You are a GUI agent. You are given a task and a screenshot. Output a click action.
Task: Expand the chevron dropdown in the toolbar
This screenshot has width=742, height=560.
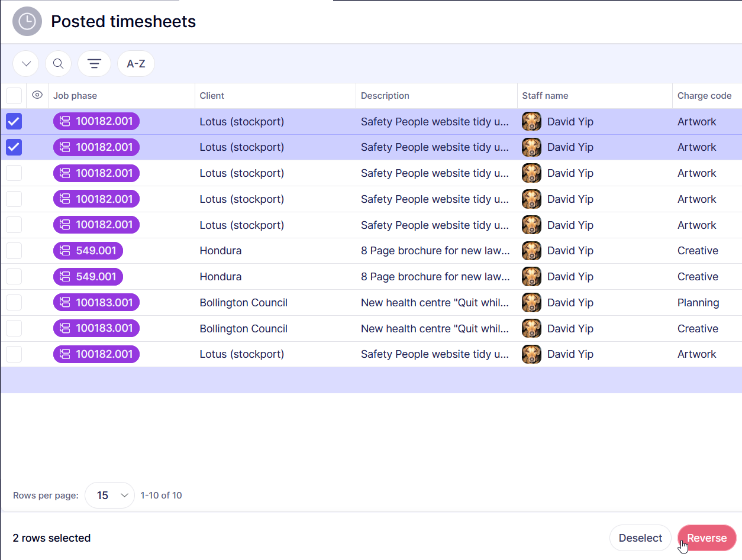(25, 64)
